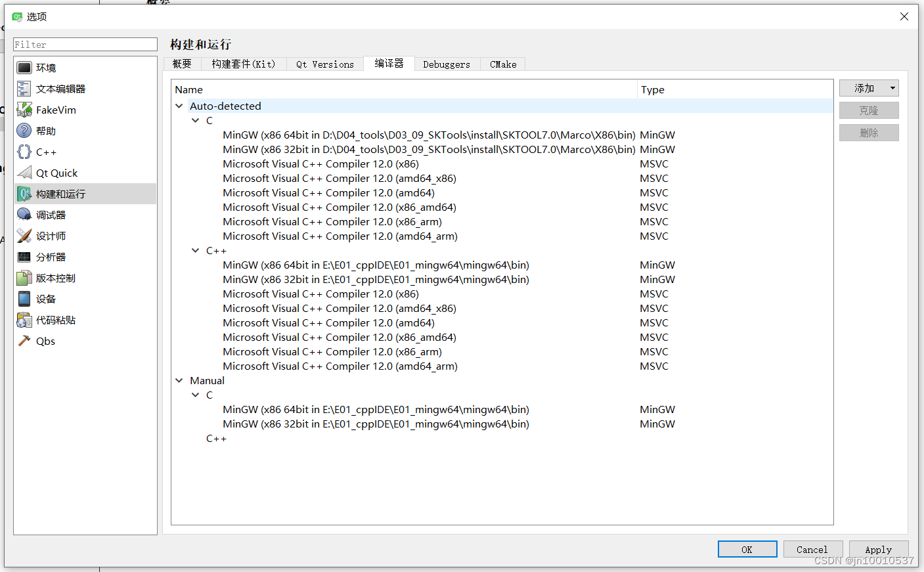Open the 添加 button dropdown arrow
Screen dimensions: 924x572
tap(892, 87)
